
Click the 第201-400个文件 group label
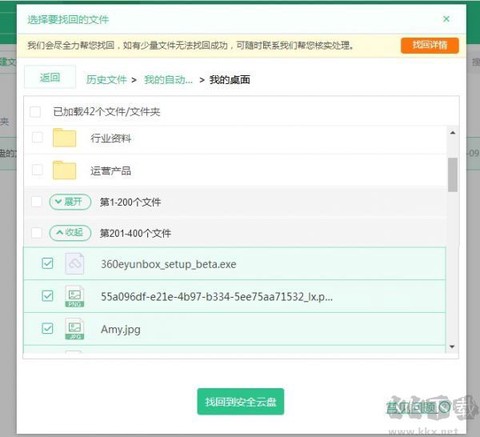coord(135,233)
